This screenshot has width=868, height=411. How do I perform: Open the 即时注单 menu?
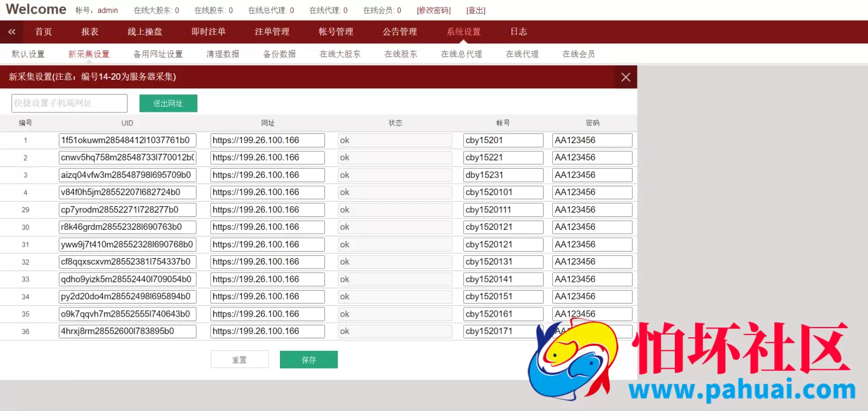[208, 32]
